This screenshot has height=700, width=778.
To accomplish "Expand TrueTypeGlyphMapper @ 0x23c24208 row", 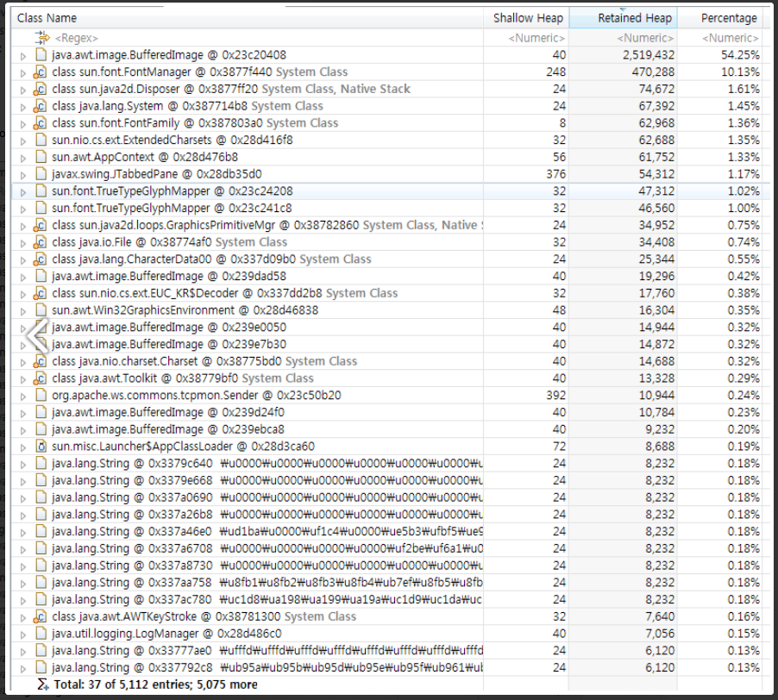I will click(x=22, y=192).
